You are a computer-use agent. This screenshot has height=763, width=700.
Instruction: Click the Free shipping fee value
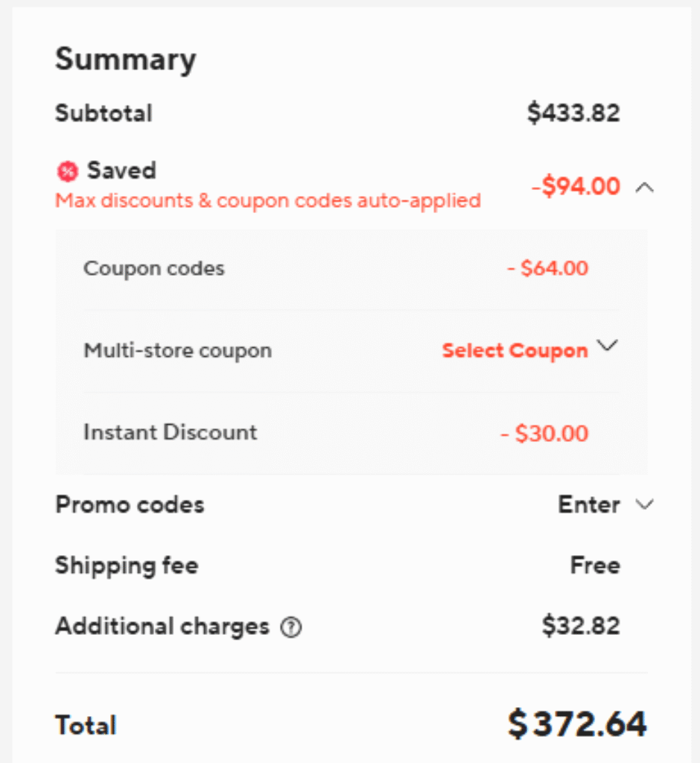[595, 566]
